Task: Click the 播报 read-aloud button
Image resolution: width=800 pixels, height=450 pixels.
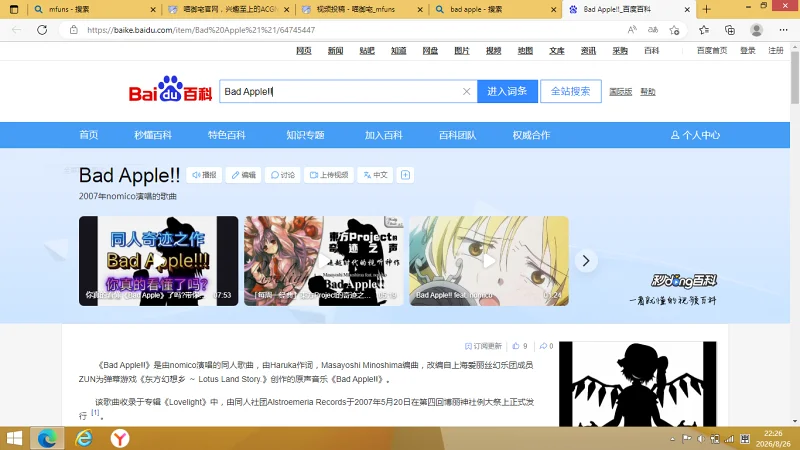Action: [204, 175]
